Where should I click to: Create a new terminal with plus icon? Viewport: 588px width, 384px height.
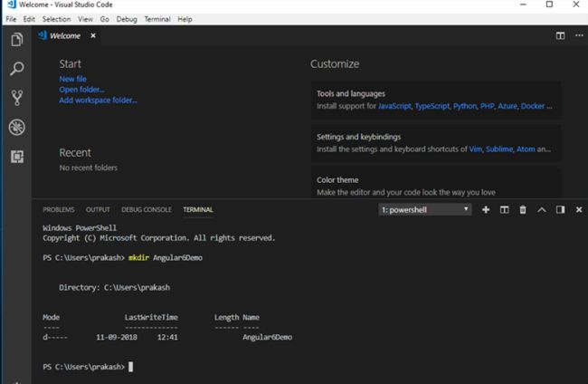(x=486, y=209)
